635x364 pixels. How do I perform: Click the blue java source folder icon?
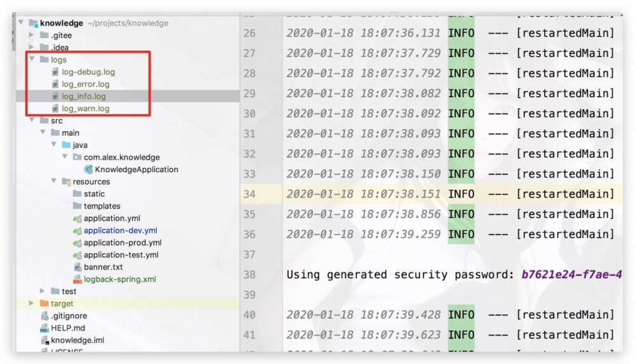66,145
